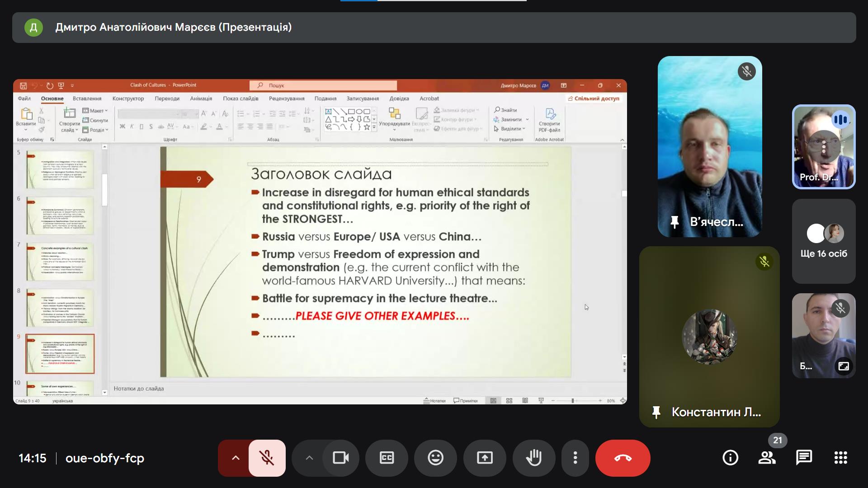The width and height of the screenshot is (868, 488).
Task: Select slide 8 thumbnail in the panel
Action: pos(60,308)
